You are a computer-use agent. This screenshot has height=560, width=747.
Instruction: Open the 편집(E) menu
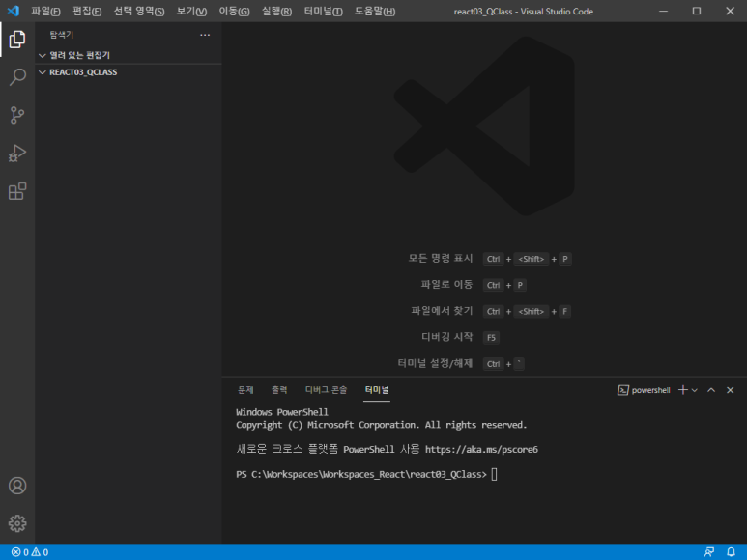click(x=87, y=11)
